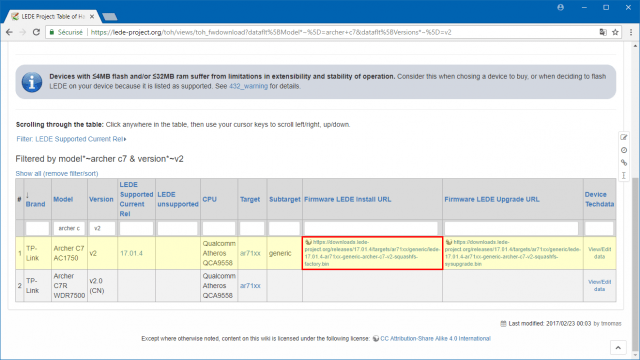This screenshot has height=360, width=640.
Task: Sort by Subtarget column header
Action: 284,199
